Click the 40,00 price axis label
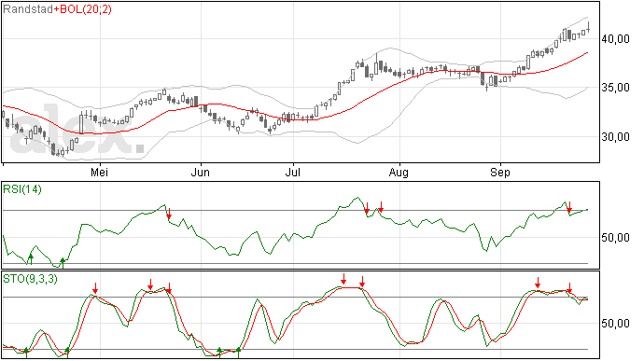The width and height of the screenshot is (644, 361). point(615,39)
